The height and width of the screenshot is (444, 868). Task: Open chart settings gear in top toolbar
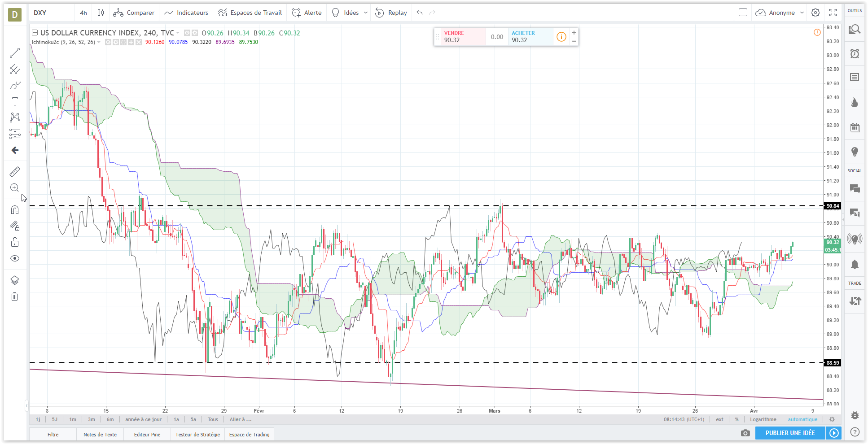click(815, 13)
